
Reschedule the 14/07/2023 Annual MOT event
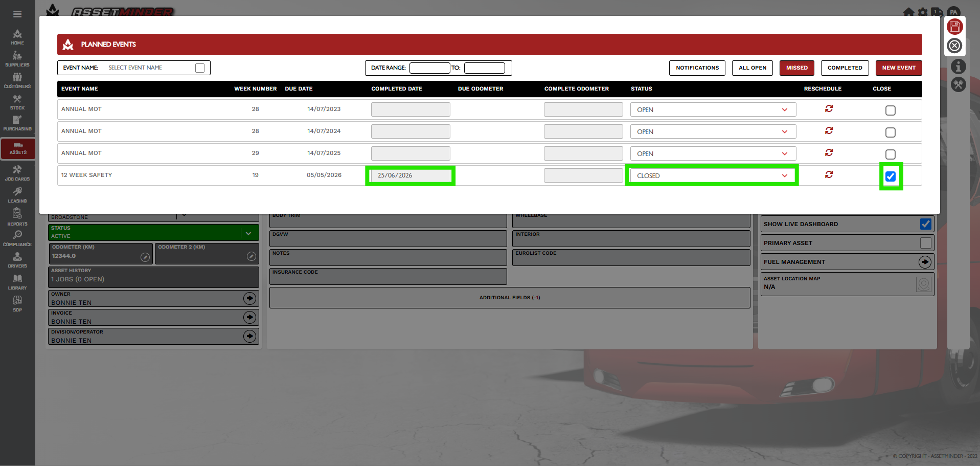(829, 109)
